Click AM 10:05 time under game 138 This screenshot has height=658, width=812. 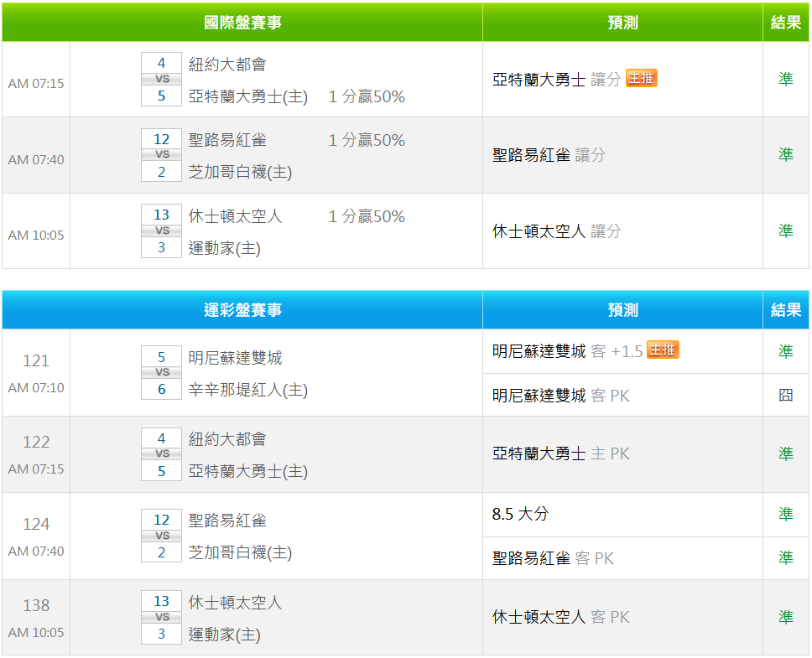click(x=36, y=632)
